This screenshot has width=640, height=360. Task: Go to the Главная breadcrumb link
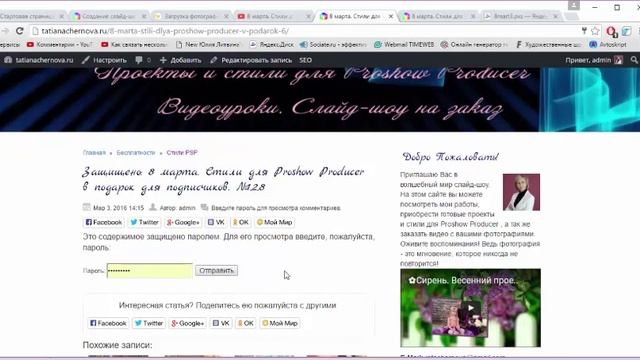pos(94,153)
